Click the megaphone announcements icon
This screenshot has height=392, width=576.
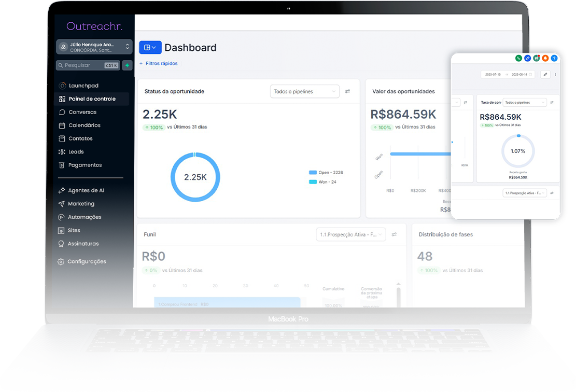pos(536,58)
